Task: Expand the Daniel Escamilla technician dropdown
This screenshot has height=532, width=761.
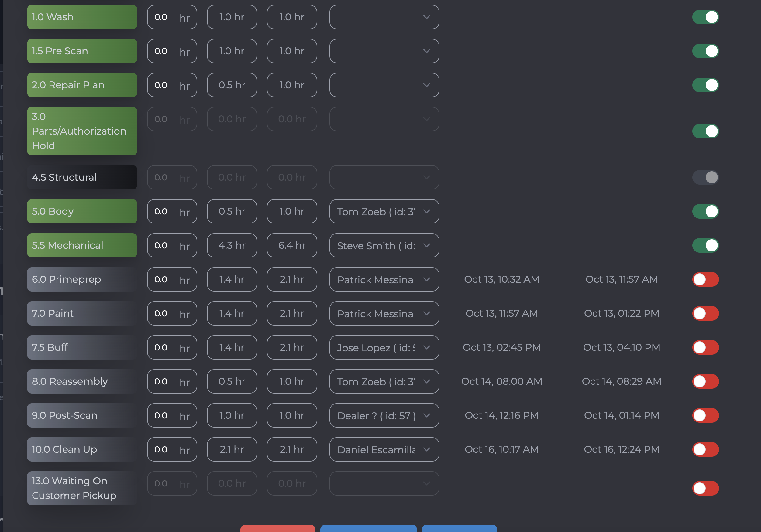Action: tap(384, 449)
